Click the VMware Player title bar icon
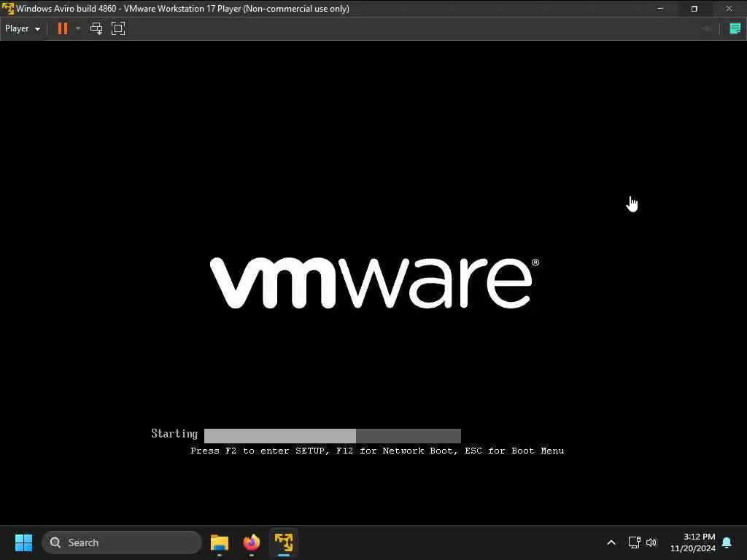Image resolution: width=747 pixels, height=560 pixels. pyautogui.click(x=7, y=9)
